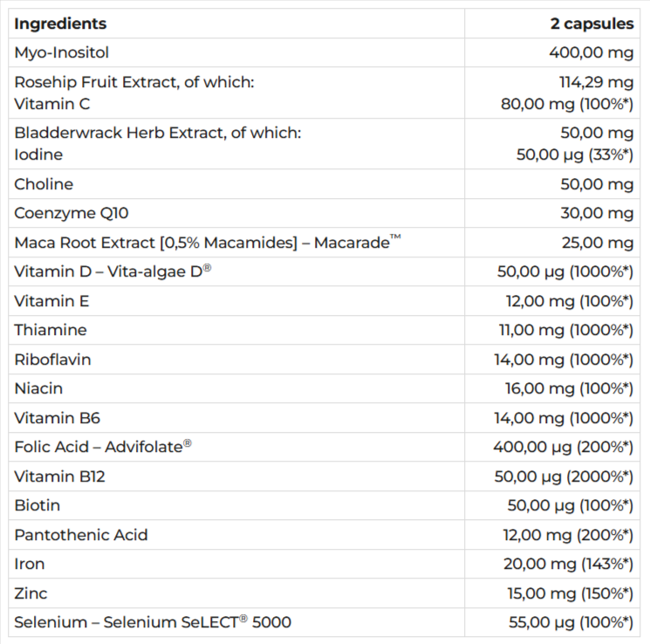Select the Selenium SeLECT 5000 label
Viewport: 650px width, 644px height.
pyautogui.click(x=153, y=622)
